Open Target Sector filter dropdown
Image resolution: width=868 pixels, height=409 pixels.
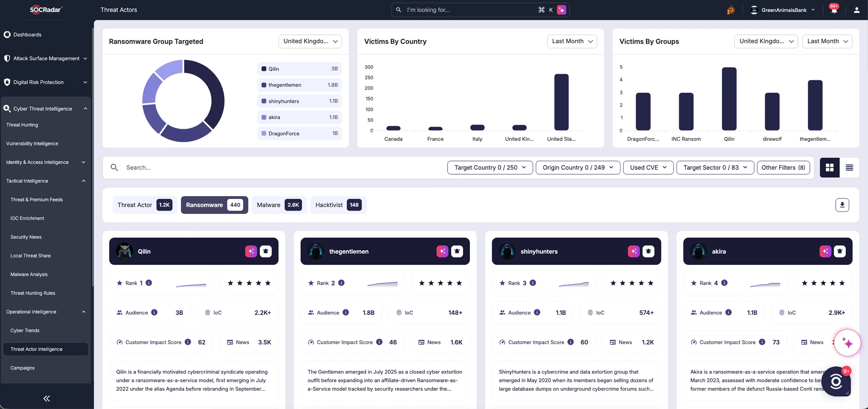pos(715,167)
